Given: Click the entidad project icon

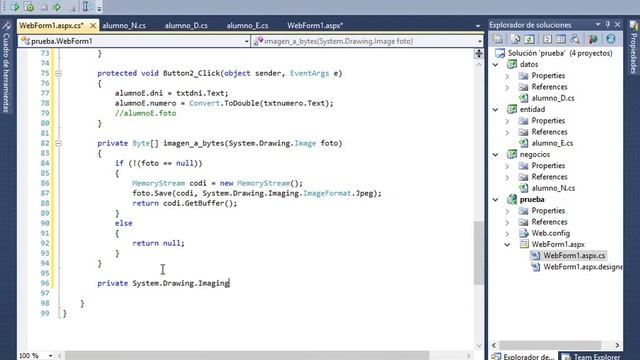Looking at the screenshot, I should (511, 109).
